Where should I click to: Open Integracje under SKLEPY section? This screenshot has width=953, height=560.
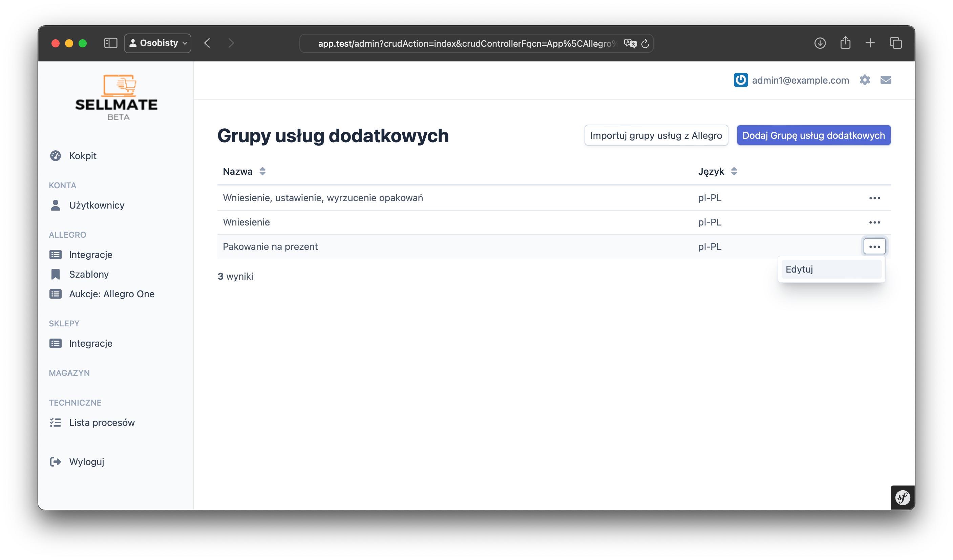(91, 344)
